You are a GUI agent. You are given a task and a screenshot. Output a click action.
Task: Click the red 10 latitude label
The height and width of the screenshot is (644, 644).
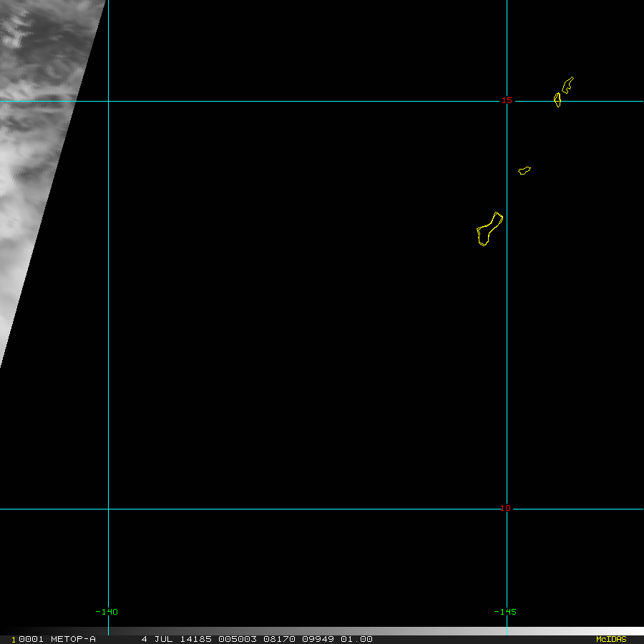click(506, 508)
